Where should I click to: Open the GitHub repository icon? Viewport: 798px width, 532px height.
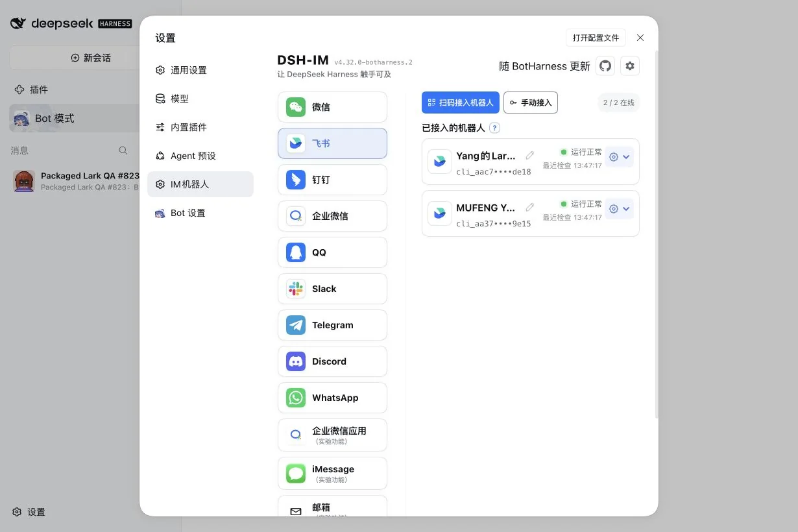click(x=605, y=66)
